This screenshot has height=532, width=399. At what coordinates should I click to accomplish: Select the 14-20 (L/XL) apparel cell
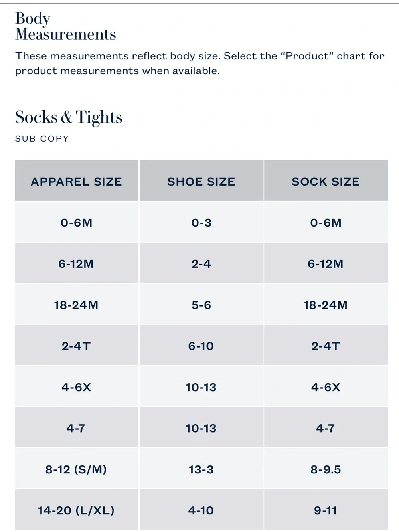coord(77,510)
